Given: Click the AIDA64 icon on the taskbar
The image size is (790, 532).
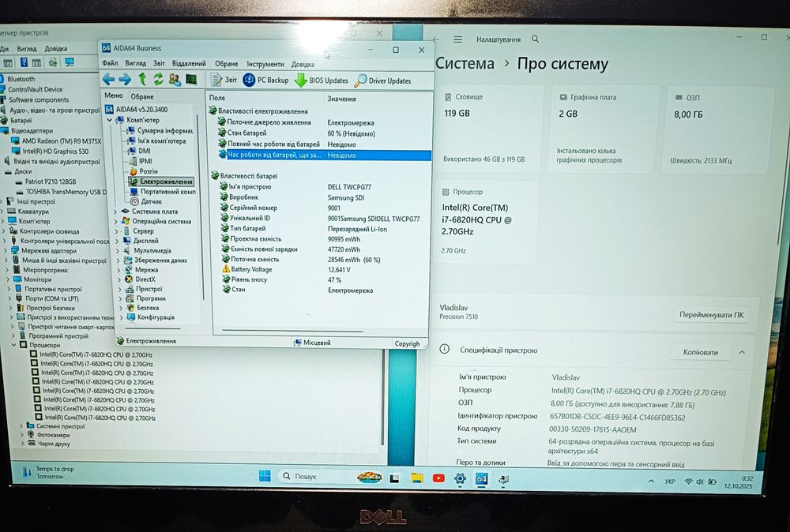Looking at the screenshot, I should click(482, 478).
